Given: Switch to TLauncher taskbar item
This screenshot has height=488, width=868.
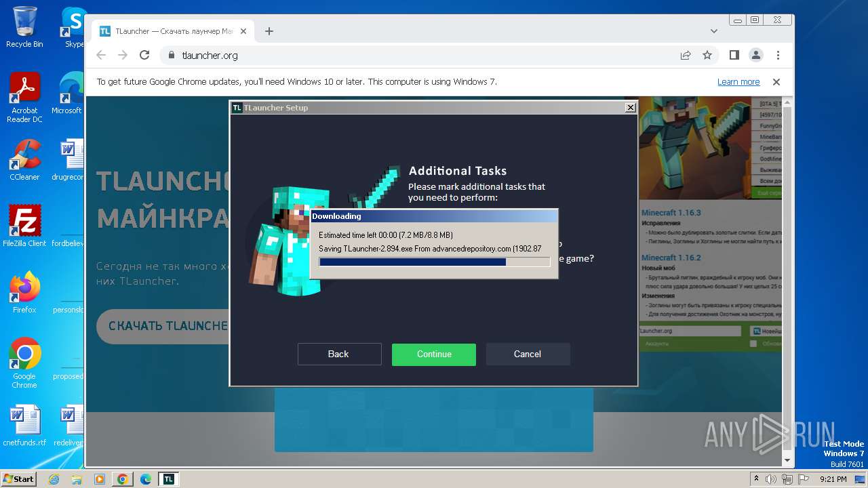Looking at the screenshot, I should 168,479.
